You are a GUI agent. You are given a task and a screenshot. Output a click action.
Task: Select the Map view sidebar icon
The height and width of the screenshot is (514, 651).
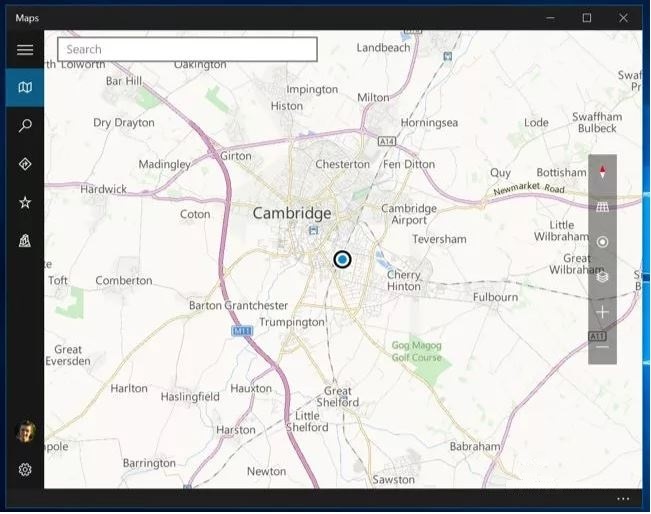point(25,87)
